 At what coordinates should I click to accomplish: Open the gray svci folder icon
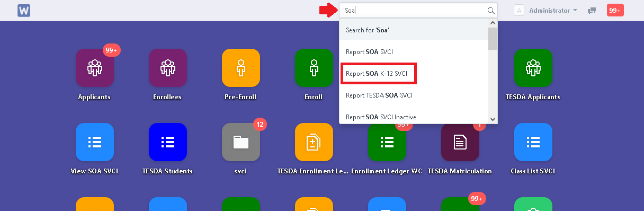(x=241, y=142)
